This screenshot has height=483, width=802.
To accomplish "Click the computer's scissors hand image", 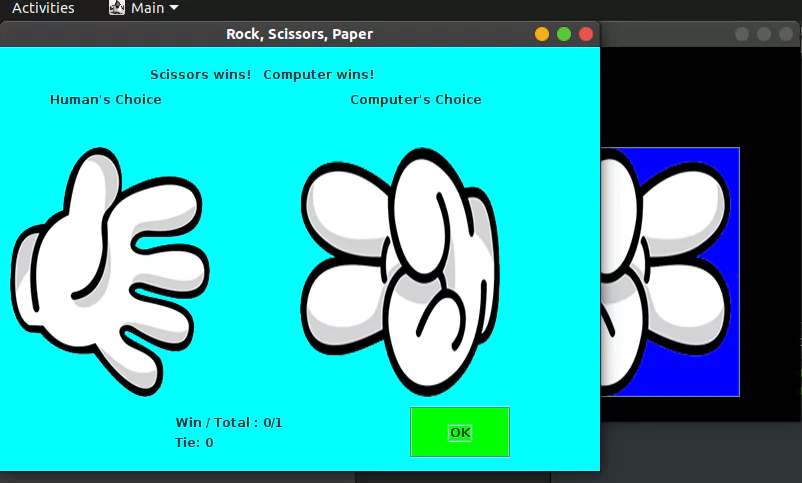I will point(400,272).
